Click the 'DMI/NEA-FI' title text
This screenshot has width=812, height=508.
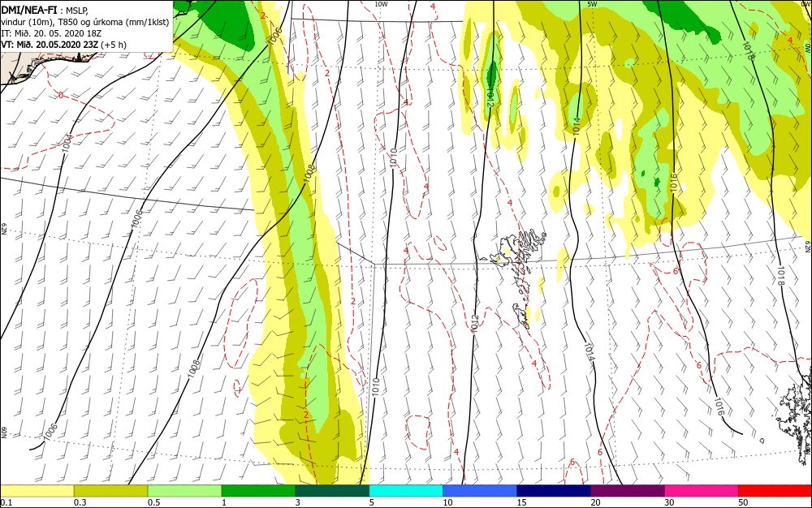point(29,9)
